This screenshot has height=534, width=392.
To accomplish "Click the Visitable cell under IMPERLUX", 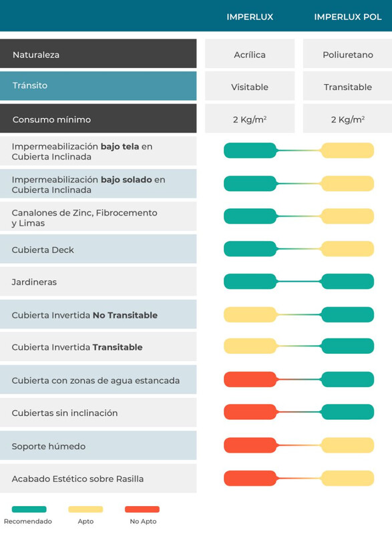I will point(250,86).
